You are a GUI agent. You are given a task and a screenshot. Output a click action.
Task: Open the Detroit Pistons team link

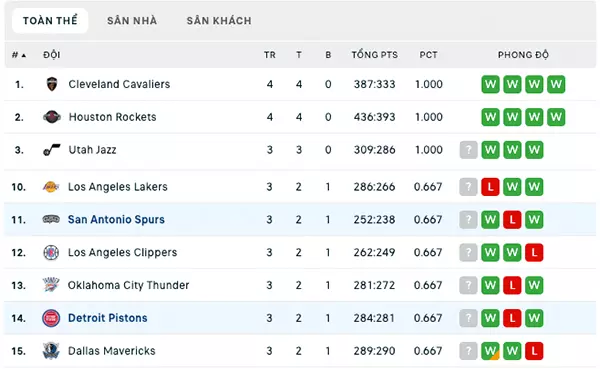[x=108, y=318]
